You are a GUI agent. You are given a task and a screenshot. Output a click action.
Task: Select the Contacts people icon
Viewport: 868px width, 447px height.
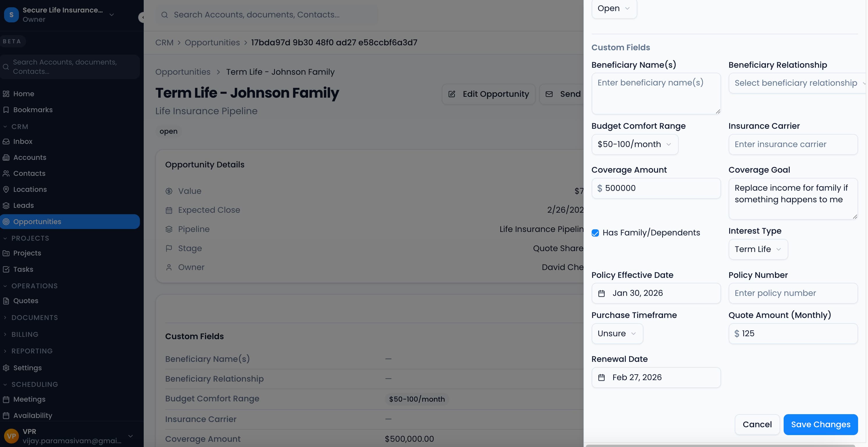6,173
